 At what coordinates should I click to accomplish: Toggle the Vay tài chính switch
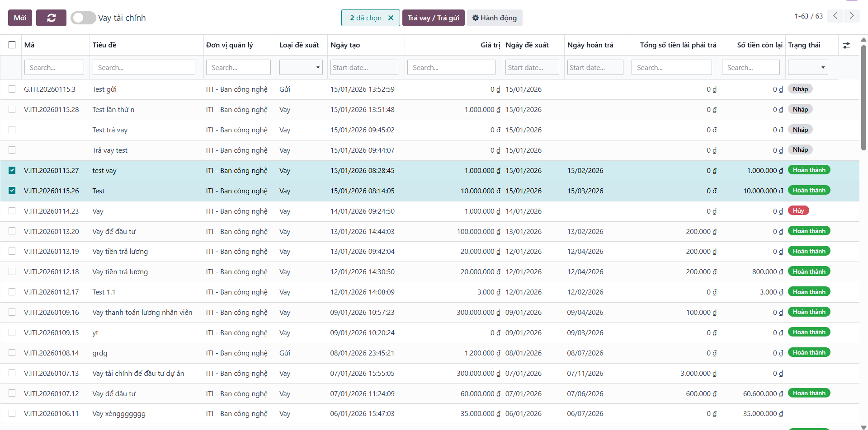pyautogui.click(x=83, y=18)
